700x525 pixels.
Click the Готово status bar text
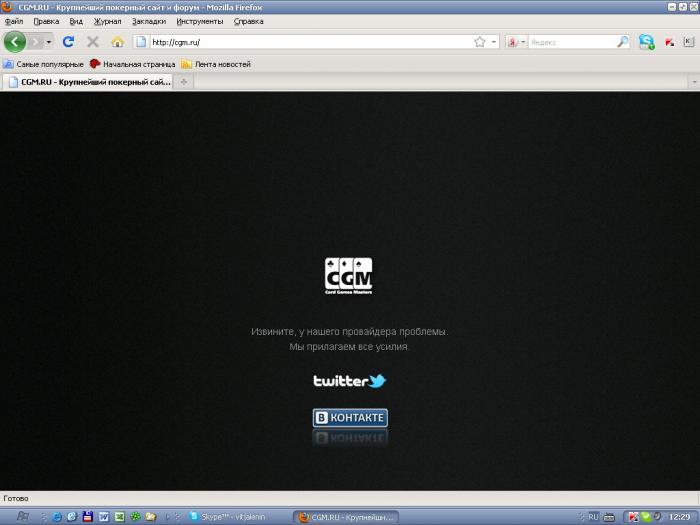pyautogui.click(x=16, y=499)
